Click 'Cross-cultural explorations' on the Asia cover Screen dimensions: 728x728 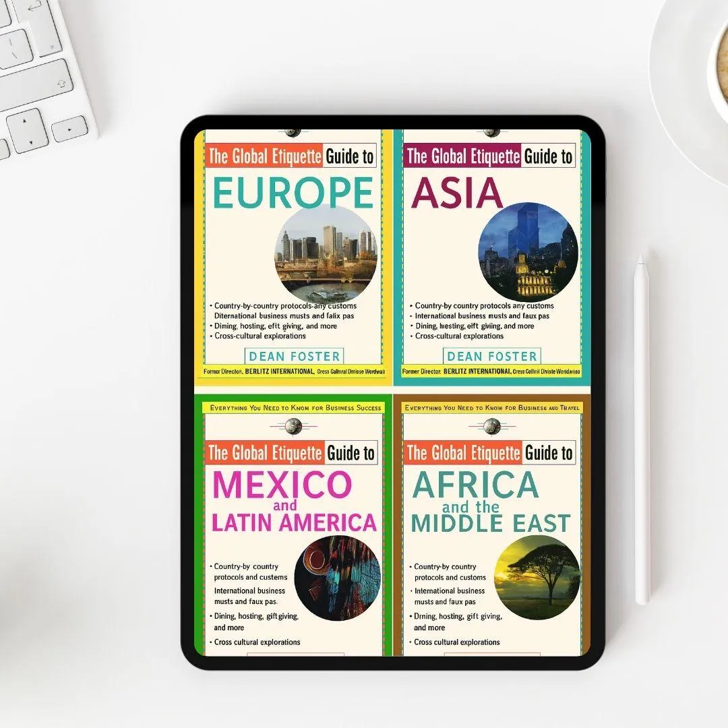tap(459, 336)
